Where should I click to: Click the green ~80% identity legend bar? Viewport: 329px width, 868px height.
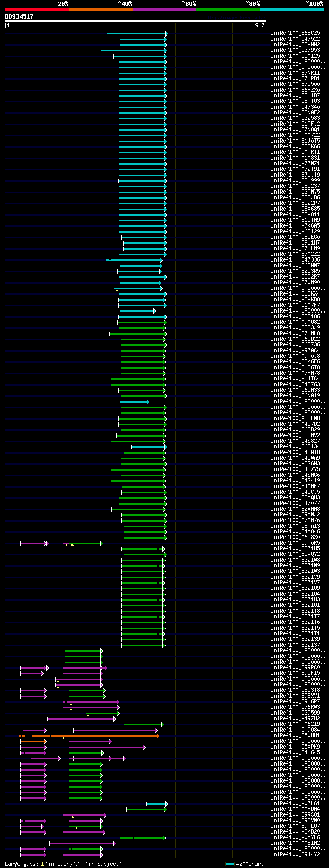[x=228, y=9]
